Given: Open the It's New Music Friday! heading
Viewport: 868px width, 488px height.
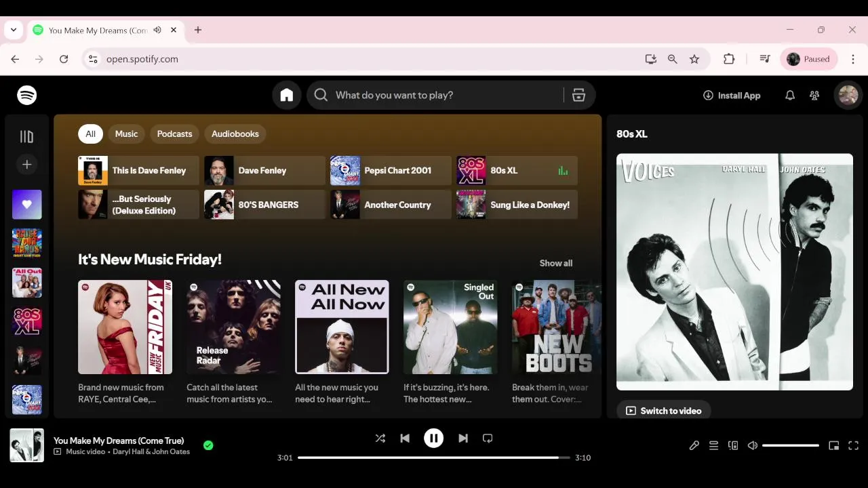Looking at the screenshot, I should [150, 260].
